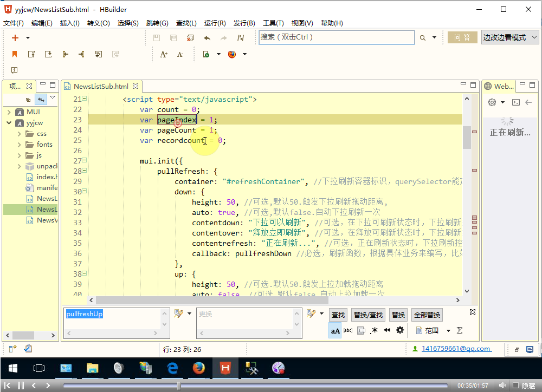Select the NewsListSub.html editor tab
This screenshot has width=542, height=392.
click(x=101, y=86)
